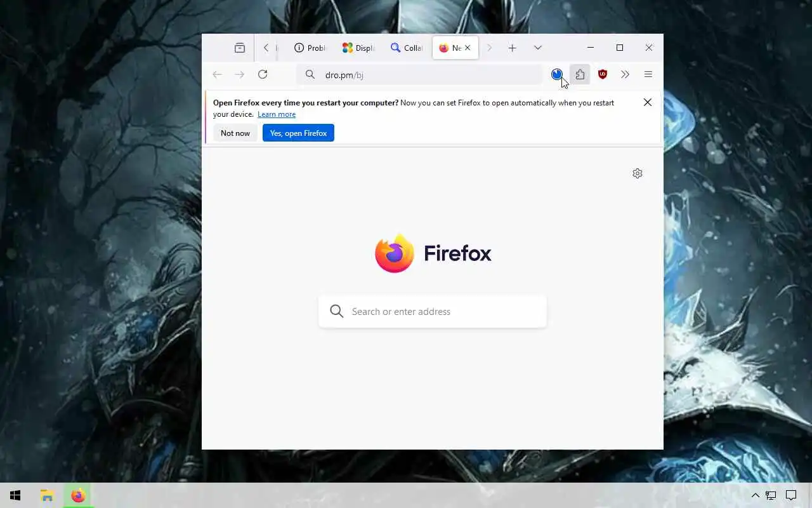Click the Not now button
This screenshot has height=508, width=812.
click(235, 133)
